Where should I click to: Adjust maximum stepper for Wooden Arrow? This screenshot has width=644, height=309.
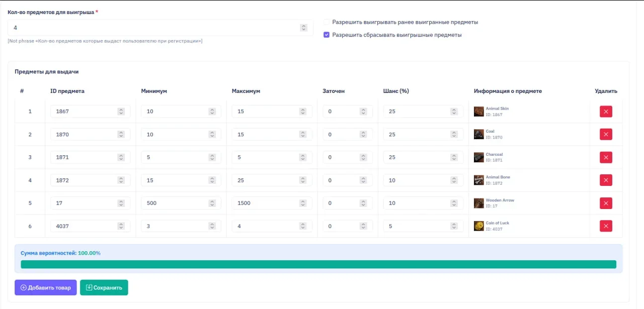click(302, 203)
